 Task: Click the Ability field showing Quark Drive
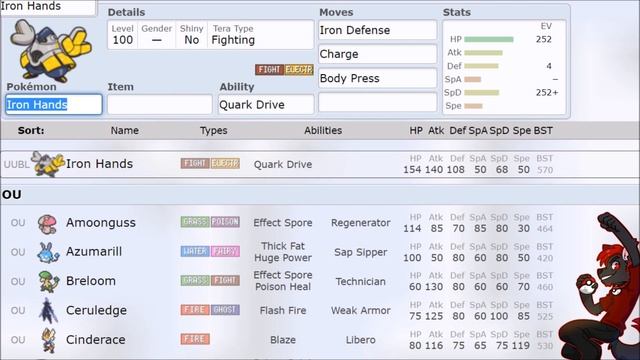(x=266, y=104)
